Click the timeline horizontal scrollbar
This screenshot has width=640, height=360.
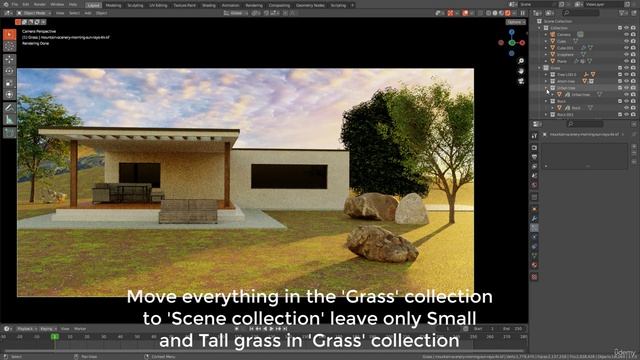pos(263,351)
